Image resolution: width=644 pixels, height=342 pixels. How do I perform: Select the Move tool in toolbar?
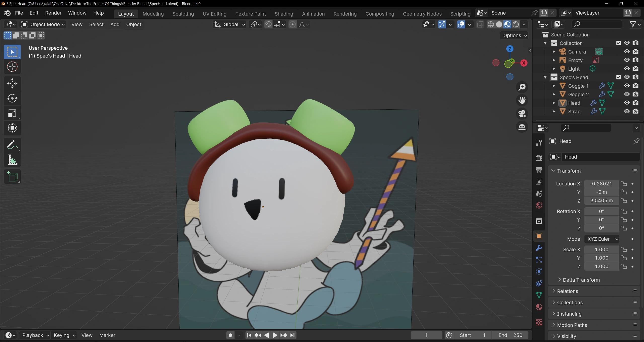pyautogui.click(x=12, y=83)
